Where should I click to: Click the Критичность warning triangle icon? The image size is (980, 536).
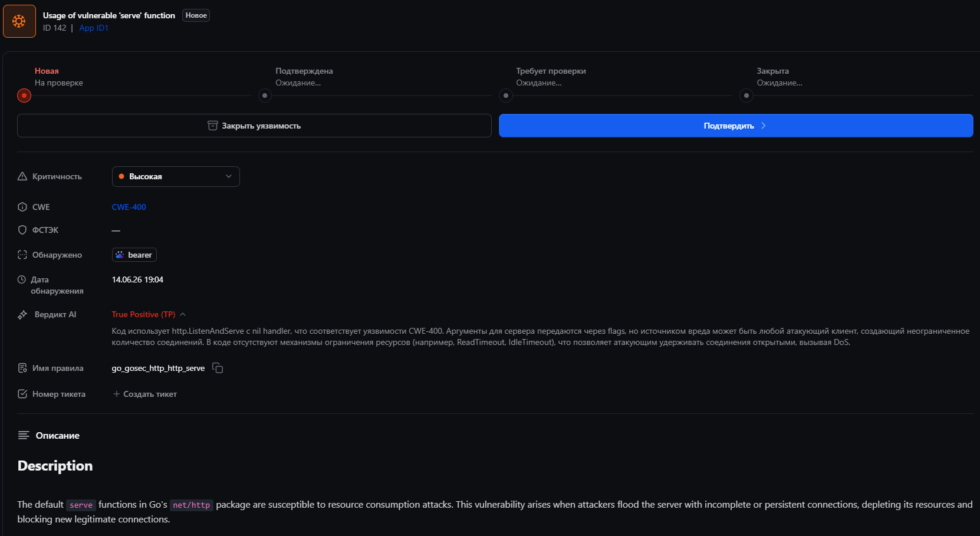[22, 176]
